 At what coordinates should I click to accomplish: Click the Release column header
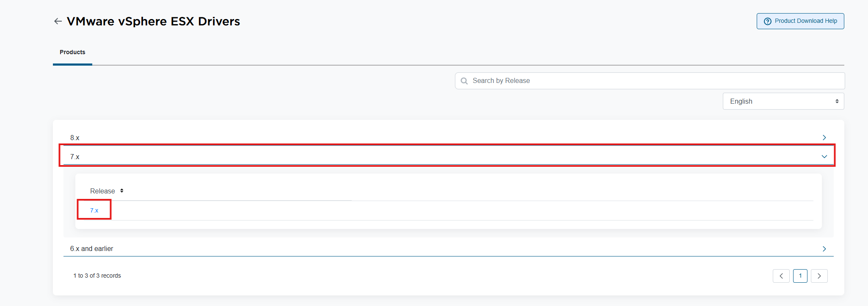[102, 191]
